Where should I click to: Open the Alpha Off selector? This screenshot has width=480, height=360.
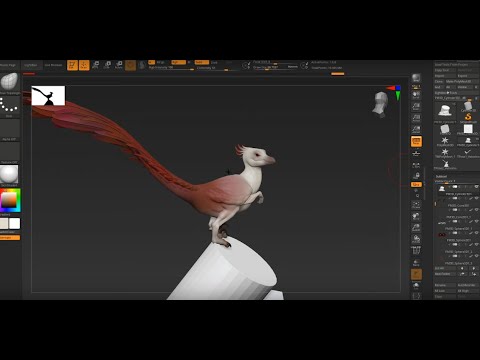9,130
